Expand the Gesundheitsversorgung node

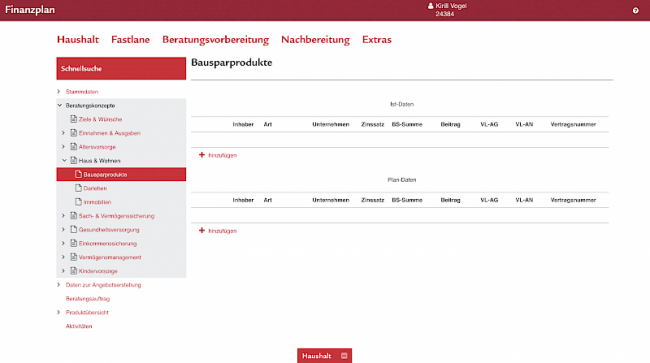point(63,229)
